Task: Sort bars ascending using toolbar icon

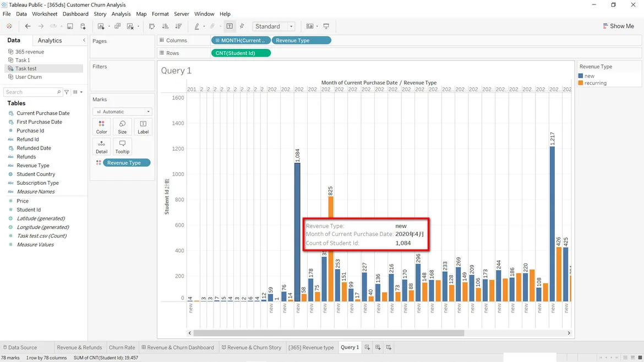Action: [165, 26]
